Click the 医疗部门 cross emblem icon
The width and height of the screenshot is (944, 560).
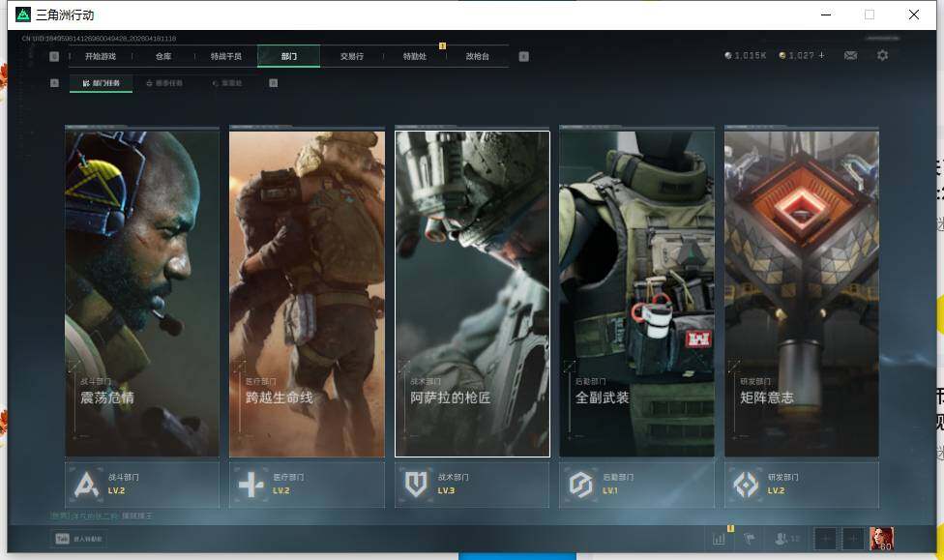tap(251, 485)
